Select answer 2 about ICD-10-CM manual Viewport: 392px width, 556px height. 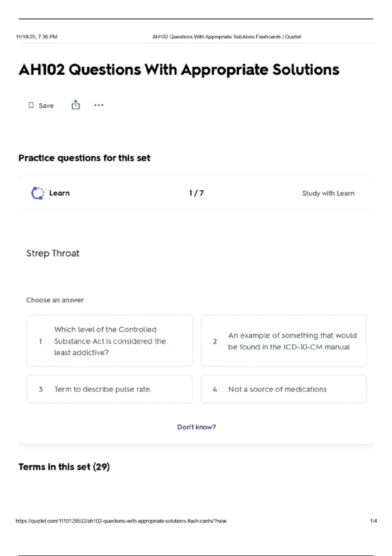point(284,341)
